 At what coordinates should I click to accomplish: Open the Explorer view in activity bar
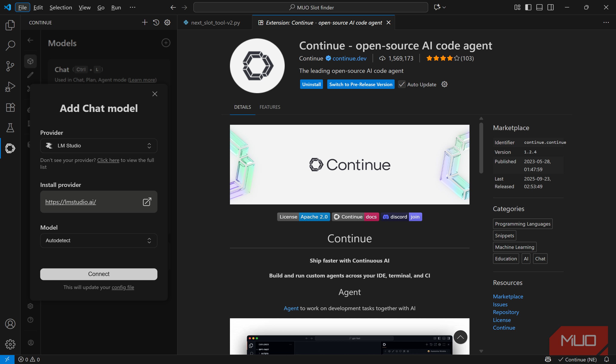point(10,25)
